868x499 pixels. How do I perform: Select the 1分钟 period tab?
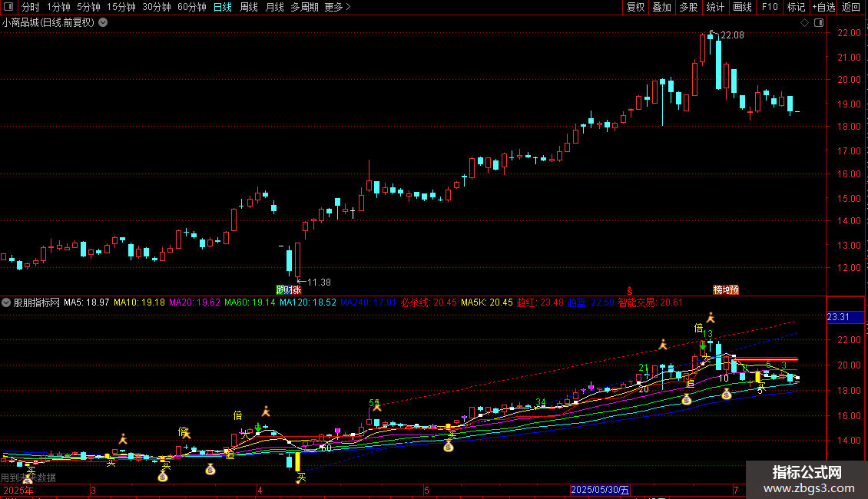(58, 7)
